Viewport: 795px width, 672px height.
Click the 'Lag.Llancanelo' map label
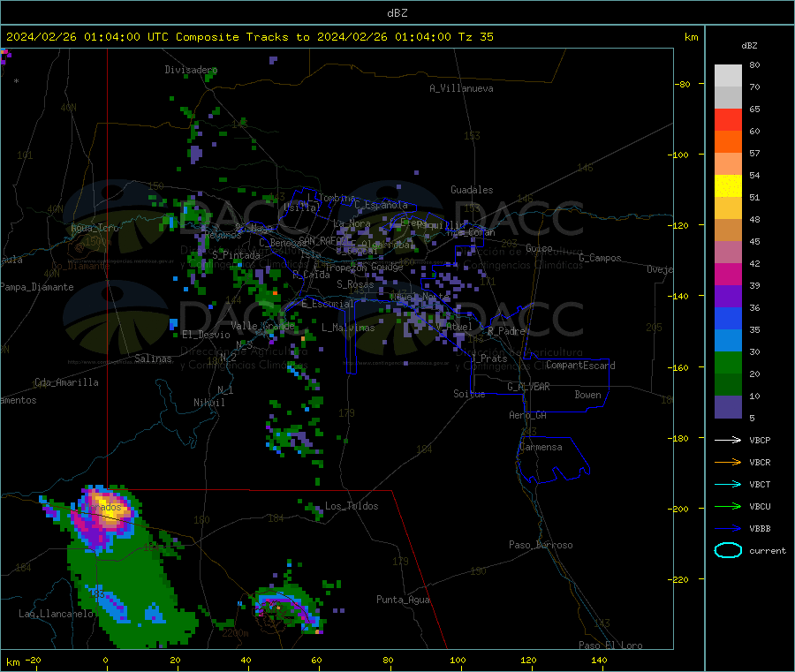pyautogui.click(x=56, y=614)
